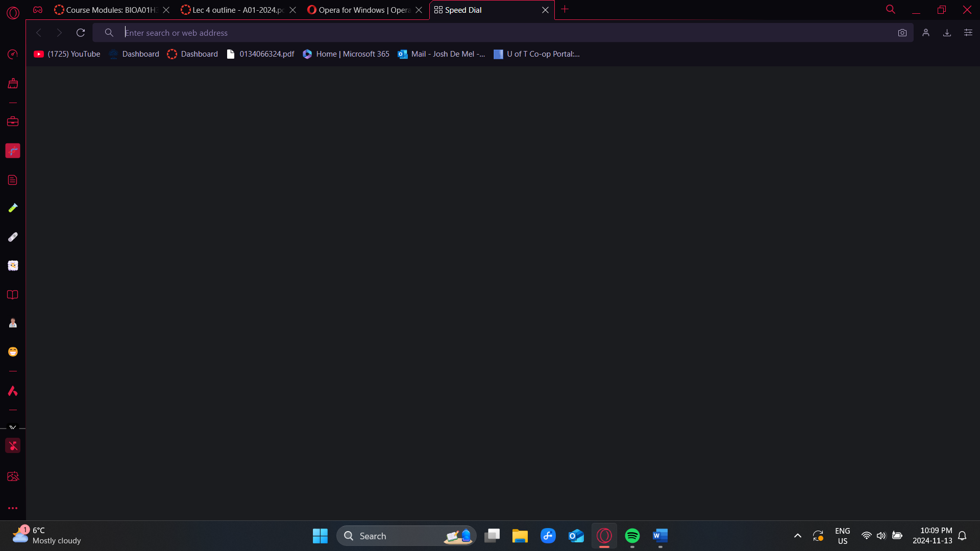Open the blue round app on taskbar
This screenshot has height=551, width=980.
548,536
